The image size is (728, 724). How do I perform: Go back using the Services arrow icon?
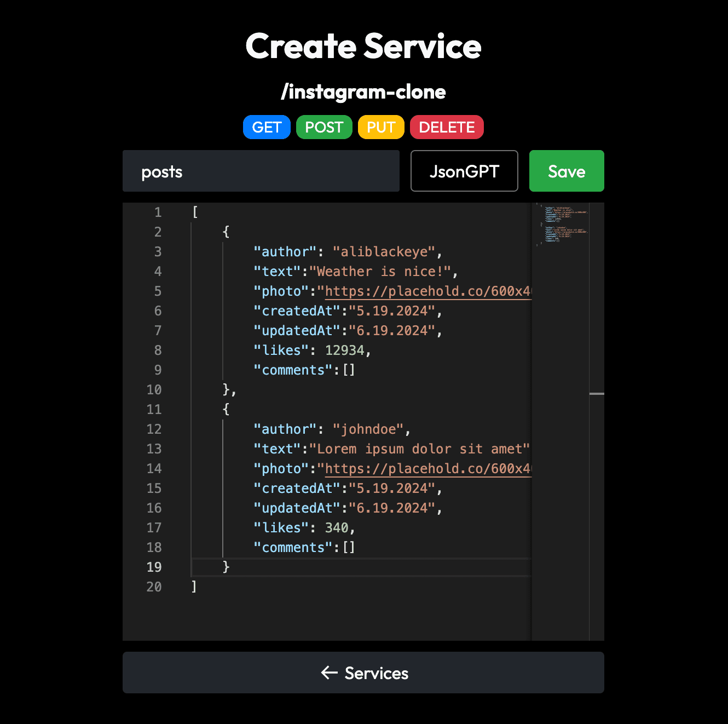coord(330,673)
